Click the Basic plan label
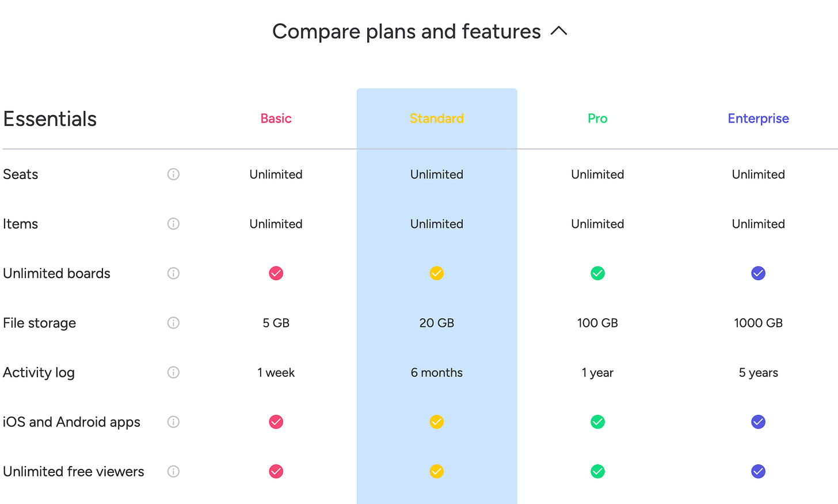The image size is (838, 504). point(276,119)
